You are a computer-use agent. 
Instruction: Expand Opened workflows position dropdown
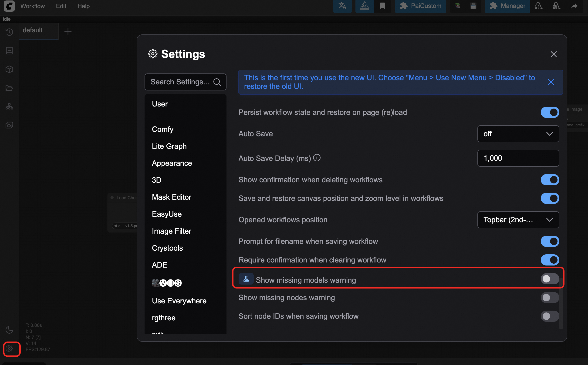point(518,220)
